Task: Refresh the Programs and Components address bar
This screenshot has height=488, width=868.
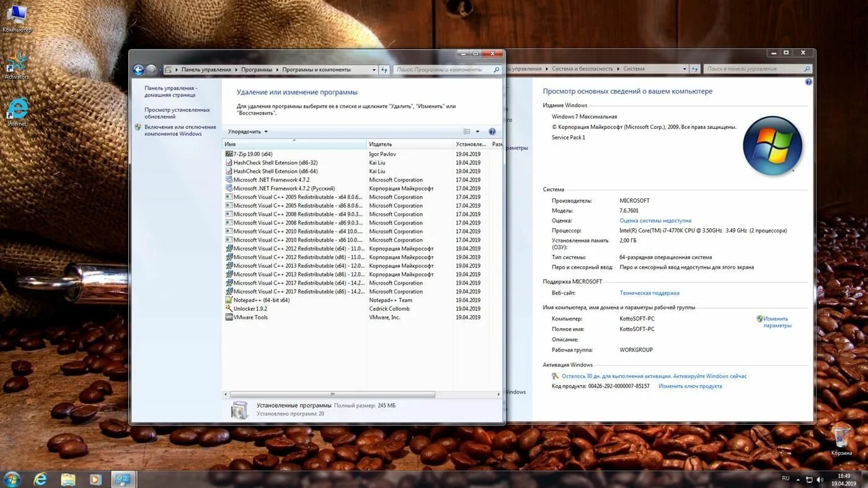Action: 384,70
